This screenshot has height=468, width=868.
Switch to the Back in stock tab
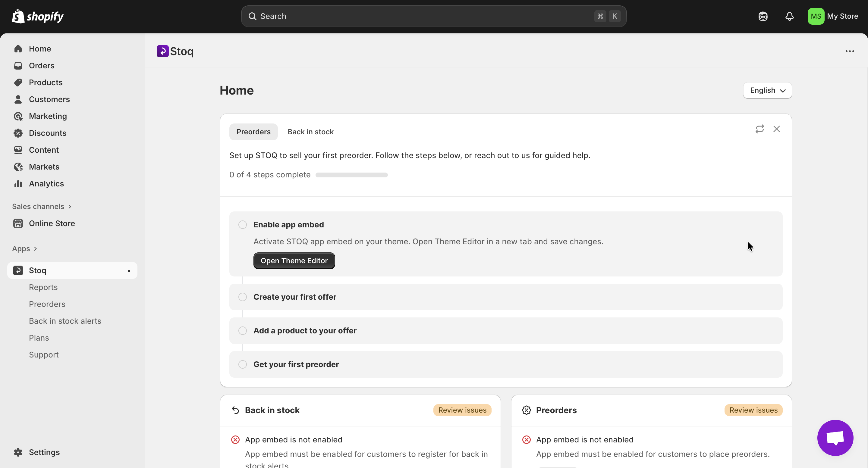tap(310, 132)
